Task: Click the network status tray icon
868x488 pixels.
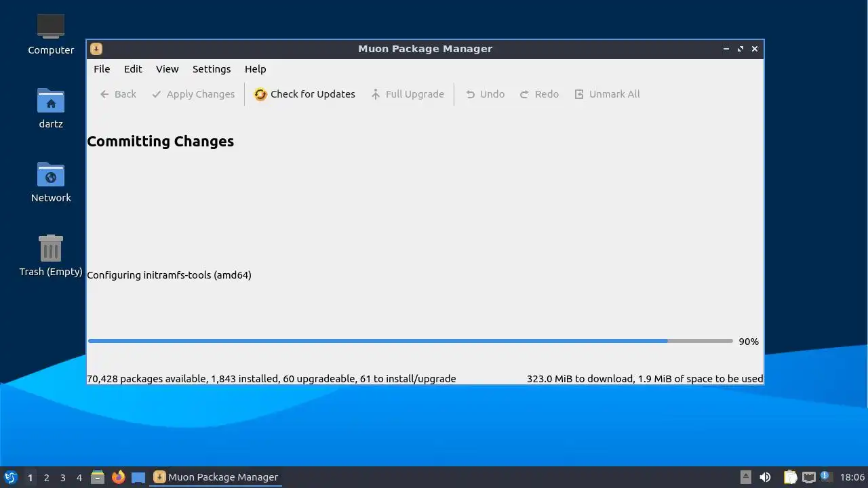Action: pos(808,477)
